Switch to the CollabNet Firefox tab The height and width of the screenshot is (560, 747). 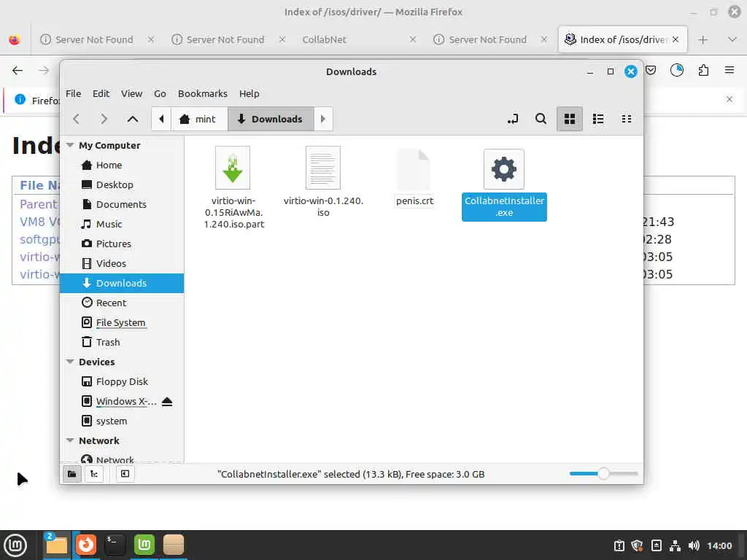click(x=325, y=39)
